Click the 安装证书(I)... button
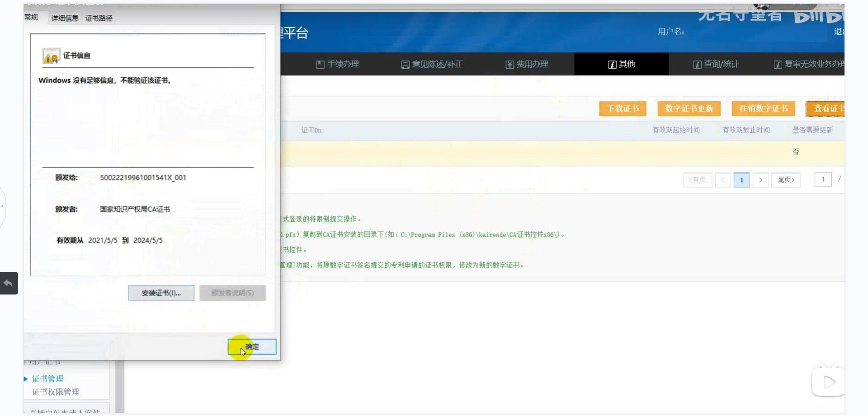The image size is (868, 416). pyautogui.click(x=161, y=293)
